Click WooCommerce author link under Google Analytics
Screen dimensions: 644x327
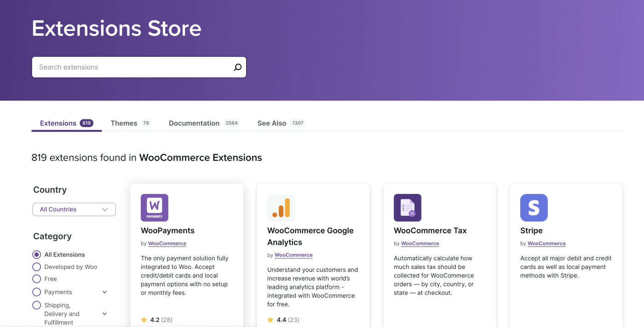tap(293, 255)
